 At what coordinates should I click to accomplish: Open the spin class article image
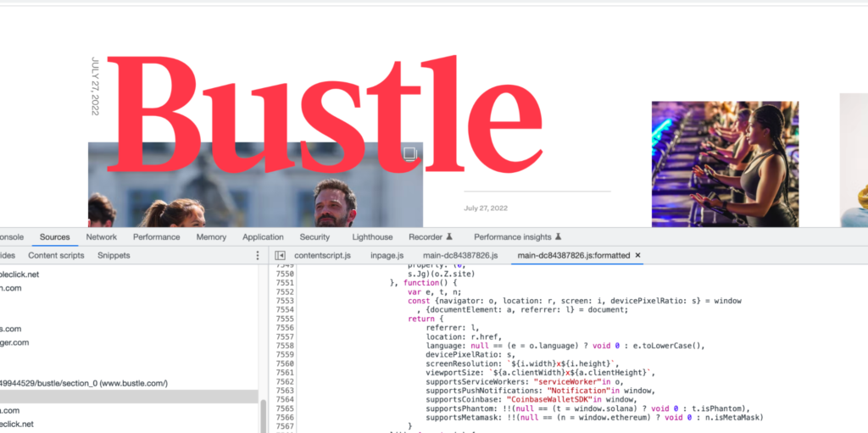point(726,164)
